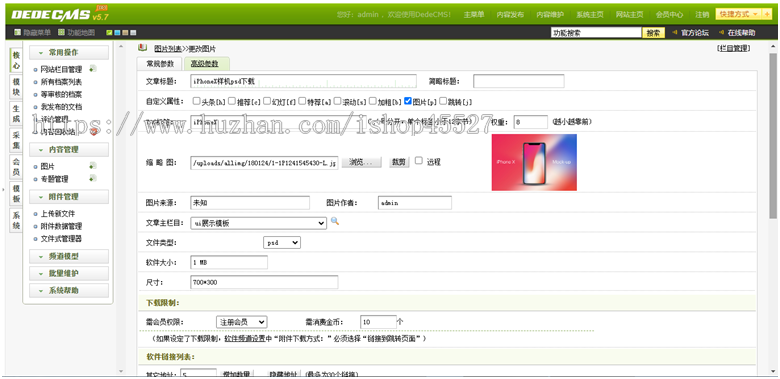The height and width of the screenshot is (379, 780).
Task: Click the magnifier icon next to 文章主栏目
Action: click(x=335, y=221)
